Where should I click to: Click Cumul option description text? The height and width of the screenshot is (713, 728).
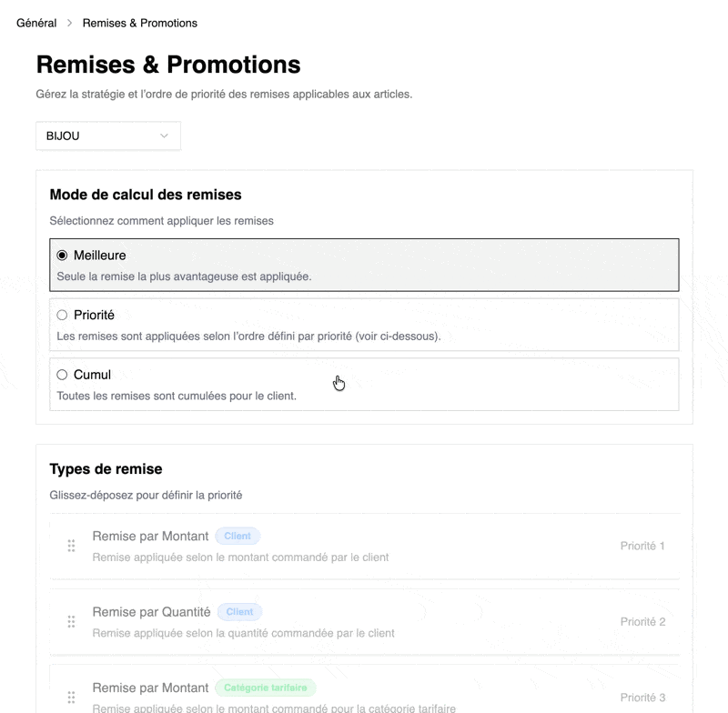pos(177,396)
